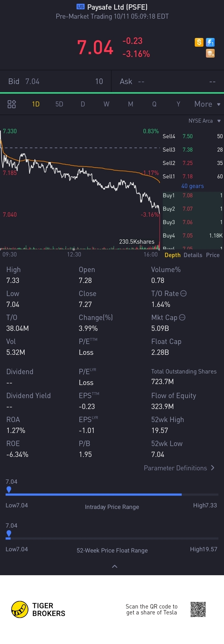Viewport: 224px width, 644px height.
Task: Tap the T/O Rate info icon
Action: pyautogui.click(x=184, y=294)
